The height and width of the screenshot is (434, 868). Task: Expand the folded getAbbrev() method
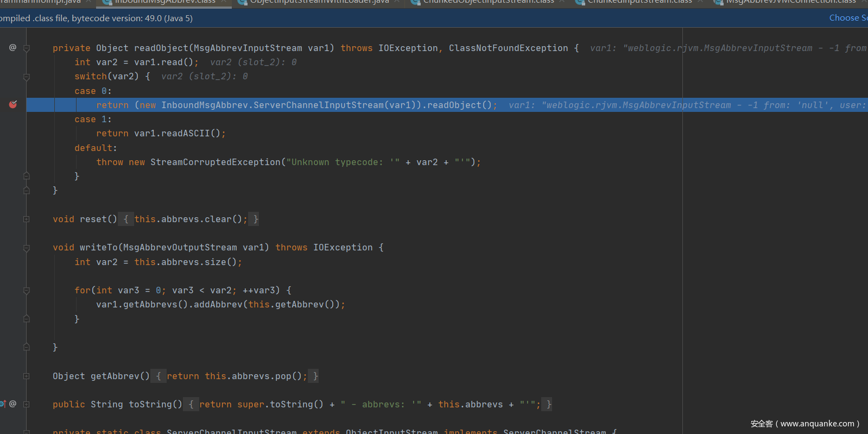click(27, 376)
